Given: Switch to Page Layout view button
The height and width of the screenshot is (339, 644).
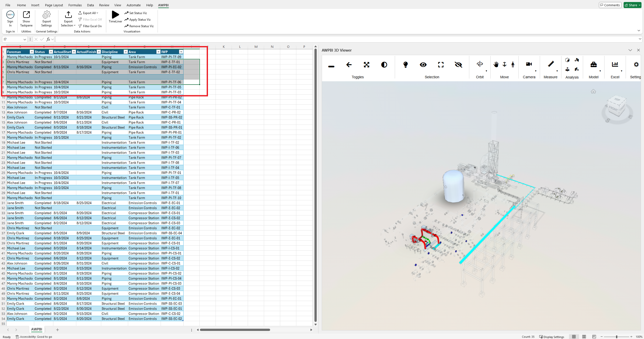Looking at the screenshot, I should [x=584, y=337].
